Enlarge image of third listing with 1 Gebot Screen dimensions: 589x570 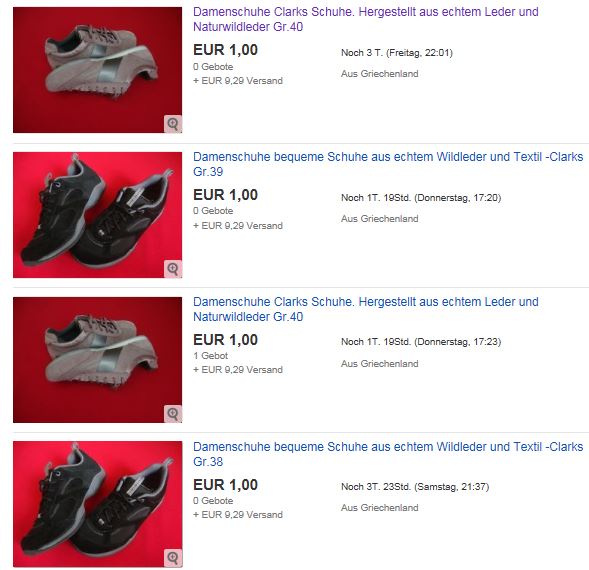coord(173,414)
